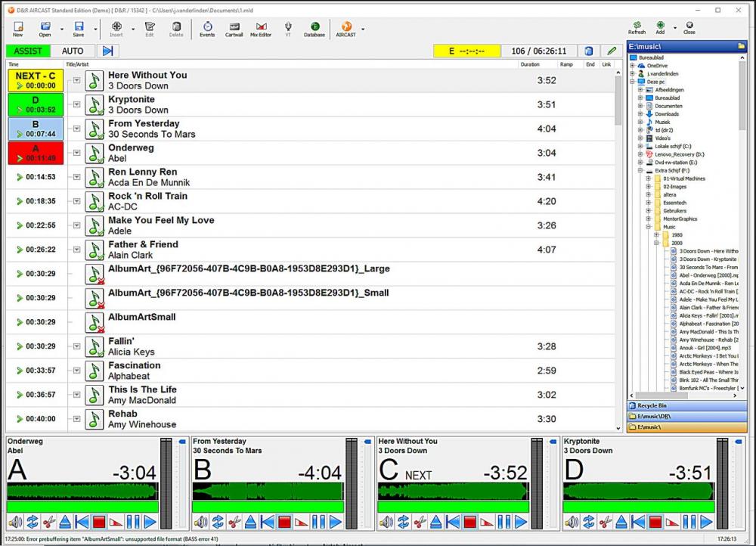The image size is (756, 546).
Task: Expand the OneDrive tree node
Action: [632, 66]
